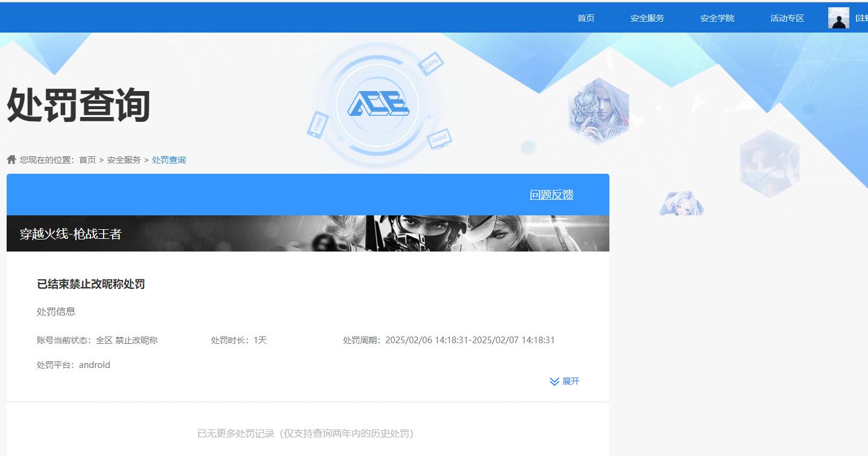
Task: Click the 穿越火线-枪战王者 game banner
Action: 308,233
